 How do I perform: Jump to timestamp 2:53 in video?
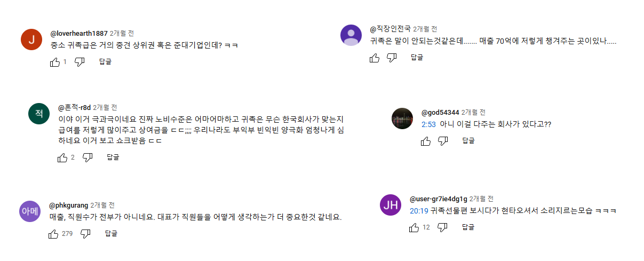(428, 124)
